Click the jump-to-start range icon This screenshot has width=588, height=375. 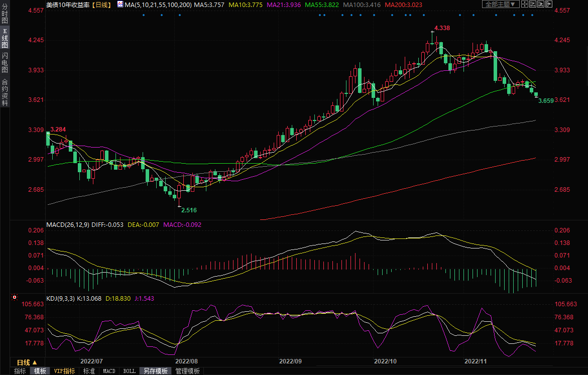coord(533,4)
